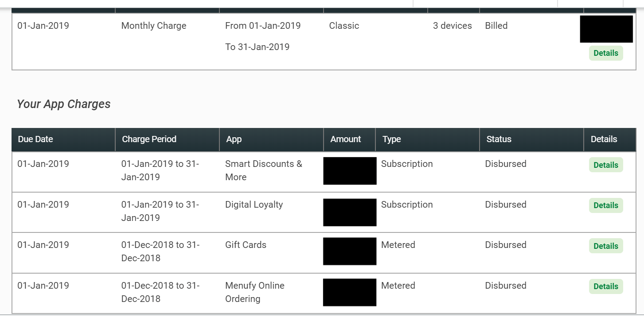Open Details for Menufy Online Ordering

coord(605,286)
